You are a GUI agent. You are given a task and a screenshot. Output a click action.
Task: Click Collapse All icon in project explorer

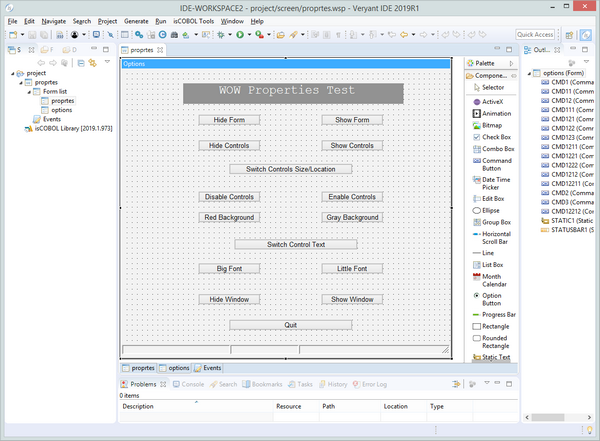pos(82,62)
